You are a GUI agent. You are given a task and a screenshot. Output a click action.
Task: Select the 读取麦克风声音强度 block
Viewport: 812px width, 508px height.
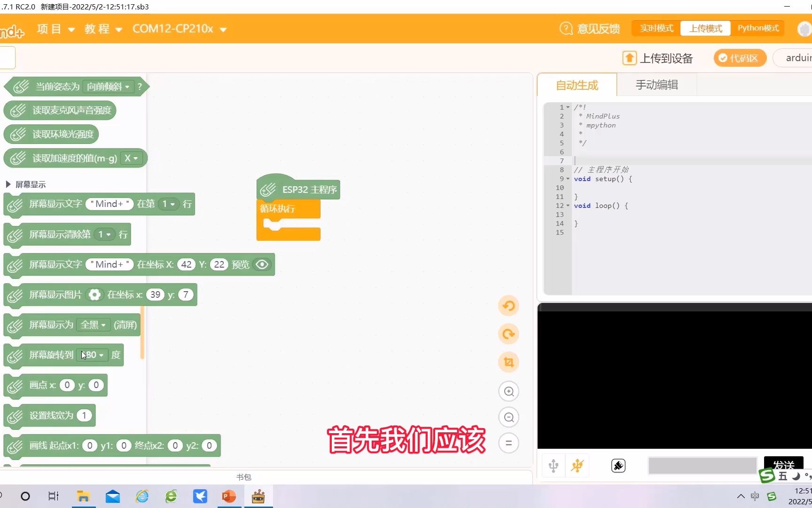tap(60, 111)
